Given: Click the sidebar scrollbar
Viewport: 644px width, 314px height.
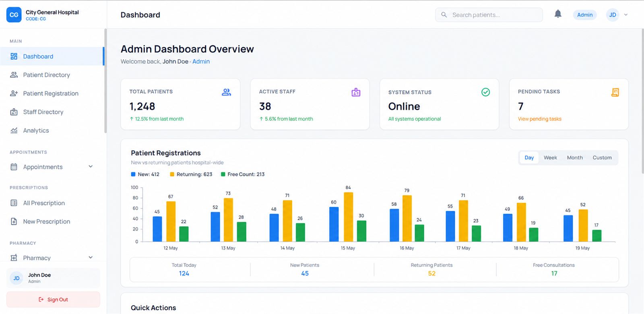Looking at the screenshot, I should coord(105,81).
